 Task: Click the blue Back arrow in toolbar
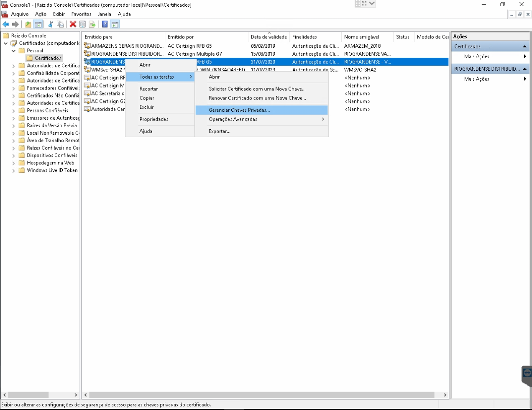click(6, 24)
